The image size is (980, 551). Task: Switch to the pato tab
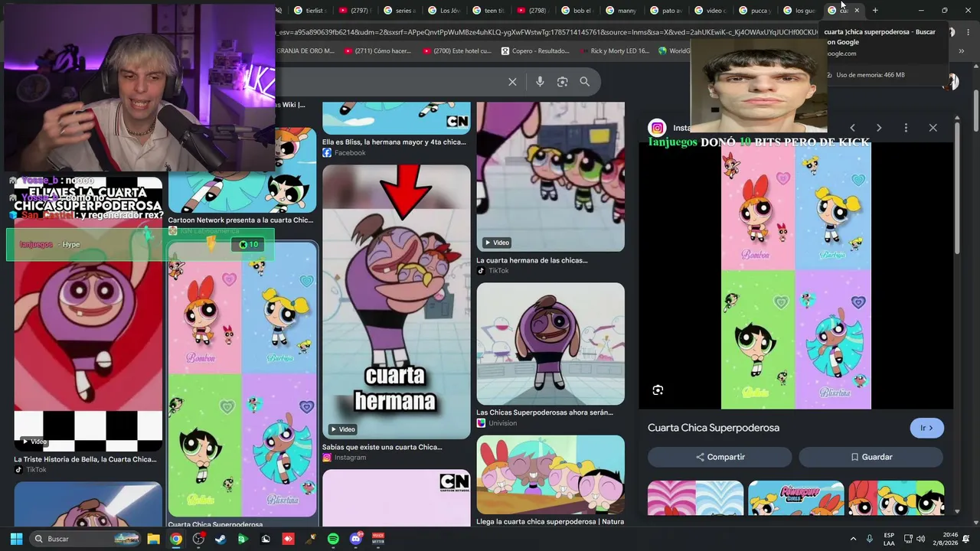[665, 11]
